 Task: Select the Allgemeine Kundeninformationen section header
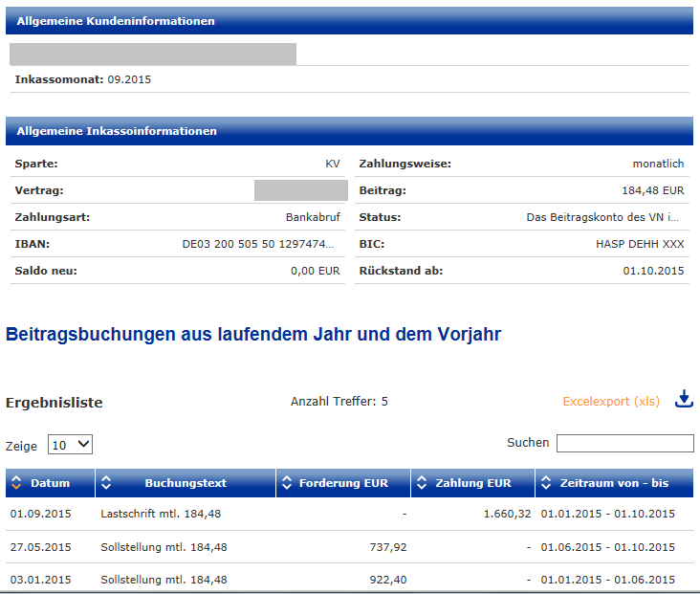(x=115, y=21)
